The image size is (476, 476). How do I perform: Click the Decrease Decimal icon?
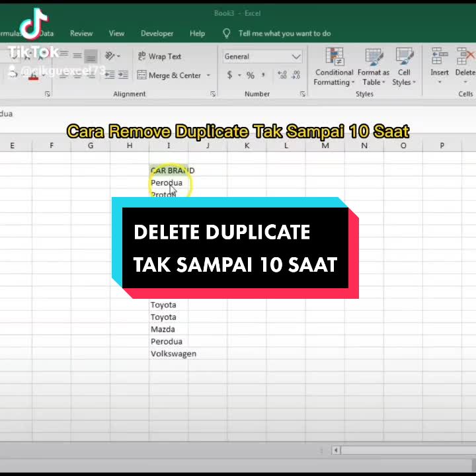pyautogui.click(x=296, y=75)
